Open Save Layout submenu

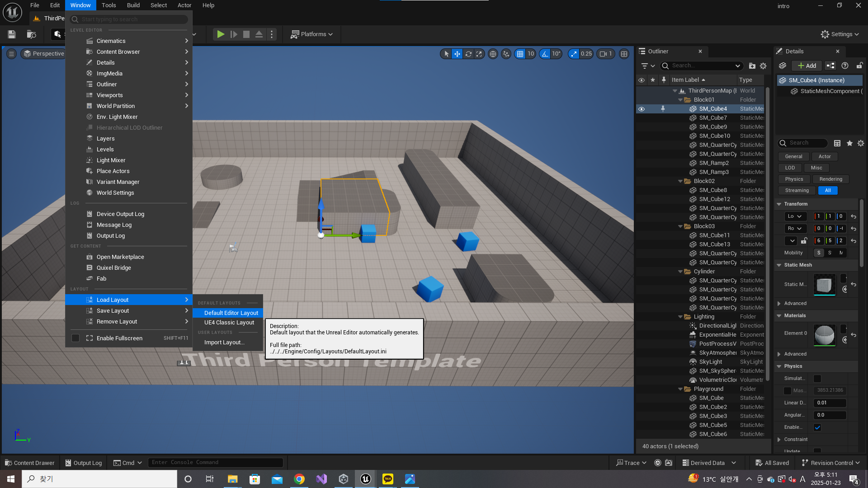click(x=129, y=311)
